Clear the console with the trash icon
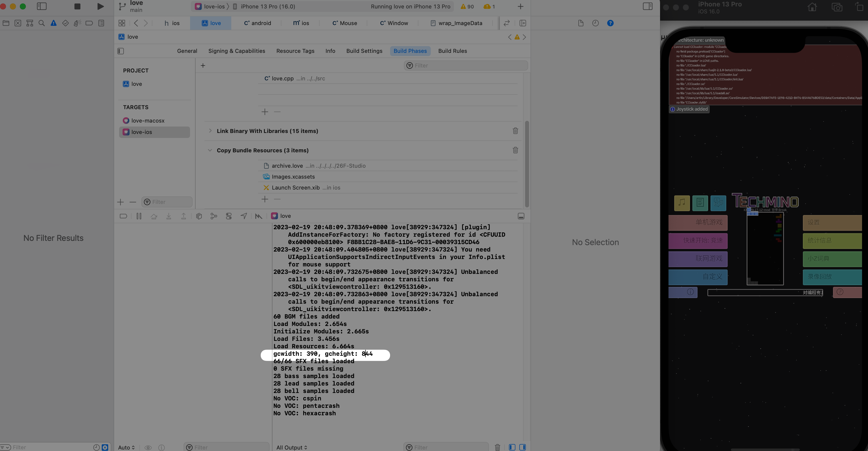Image resolution: width=868 pixels, height=451 pixels. coord(497,447)
